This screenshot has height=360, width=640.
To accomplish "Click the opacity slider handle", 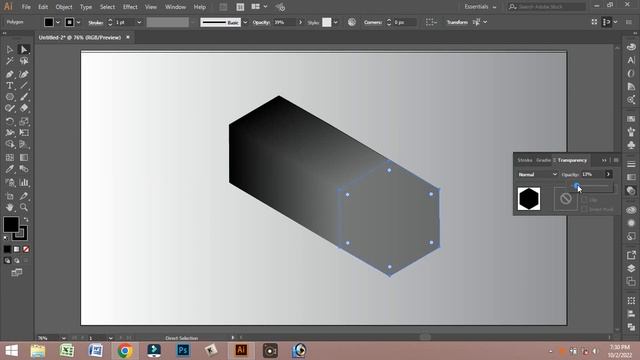I will click(x=576, y=186).
